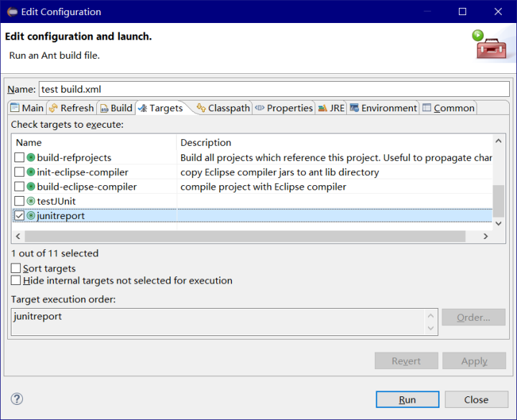Click '1 out of 11 selected' text
This screenshot has height=420, width=517.
(55, 253)
